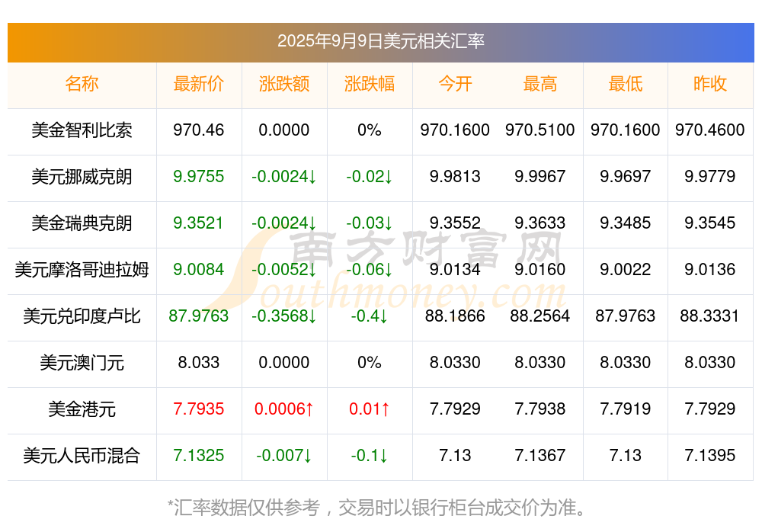
Task: Click change percent '-0.02↓'
Action: click(370, 177)
